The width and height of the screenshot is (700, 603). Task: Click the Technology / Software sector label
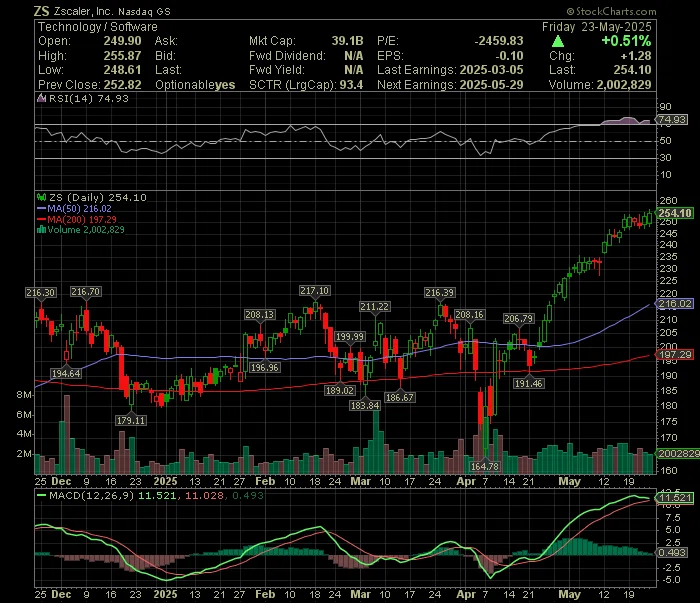point(98,27)
